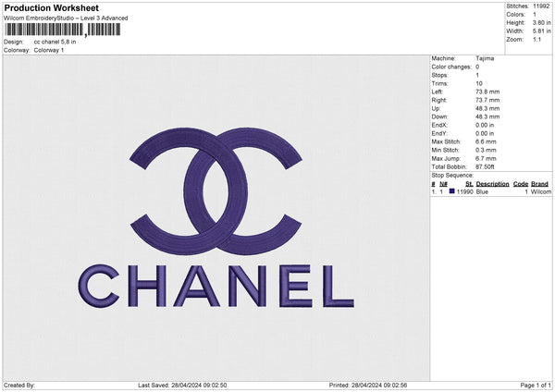555x392 pixels.
Task: Click the Last Saved timestamp in the footer
Action: click(x=195, y=385)
